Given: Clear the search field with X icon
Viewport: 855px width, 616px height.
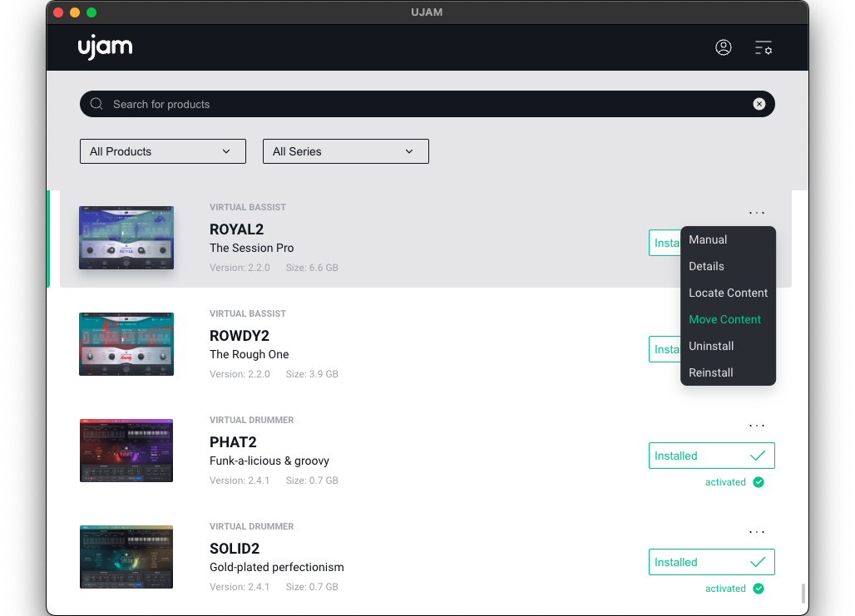Looking at the screenshot, I should pos(759,104).
